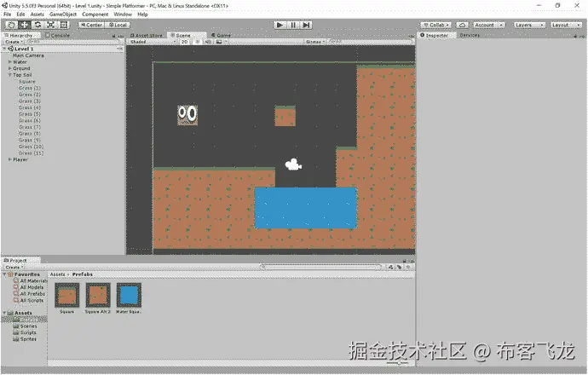The width and height of the screenshot is (588, 375).
Task: Click the Scene view search field
Action: point(371,42)
